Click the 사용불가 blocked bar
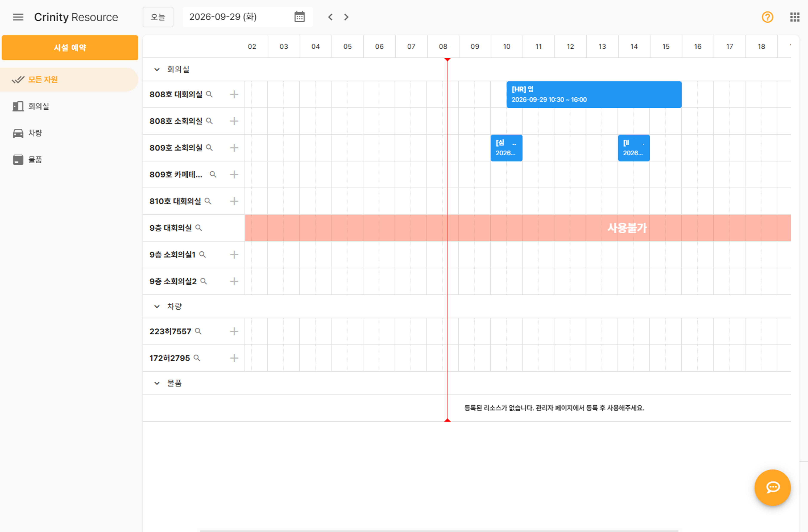The width and height of the screenshot is (808, 532). (x=518, y=228)
